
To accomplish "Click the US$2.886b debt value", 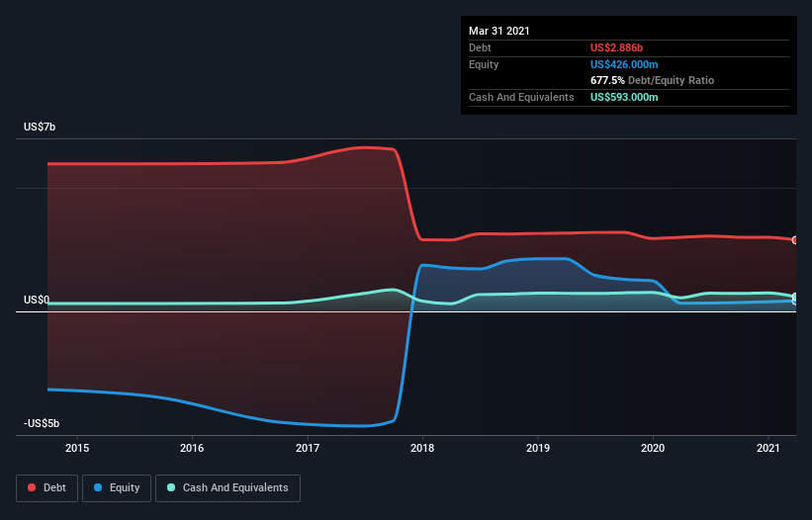I will [x=617, y=47].
